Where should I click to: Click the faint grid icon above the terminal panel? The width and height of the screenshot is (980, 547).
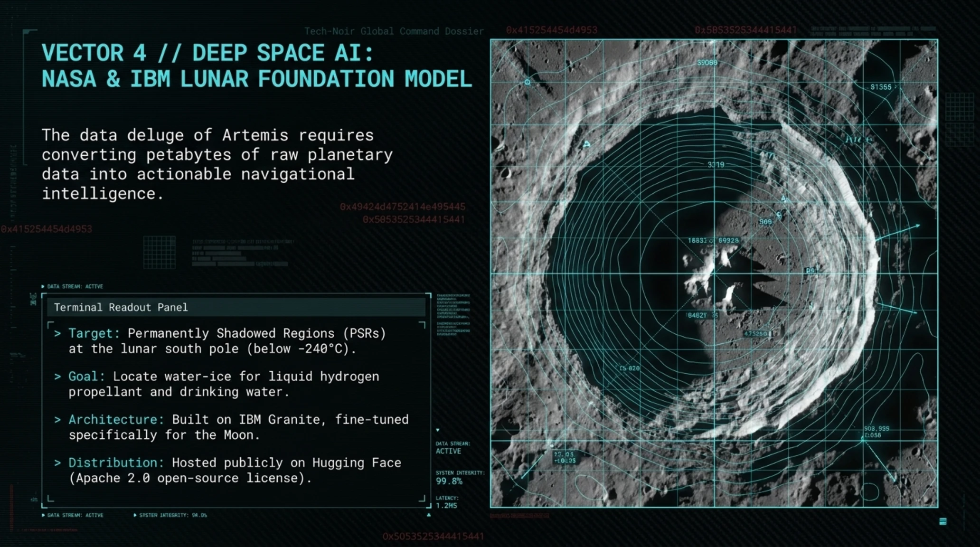click(160, 252)
